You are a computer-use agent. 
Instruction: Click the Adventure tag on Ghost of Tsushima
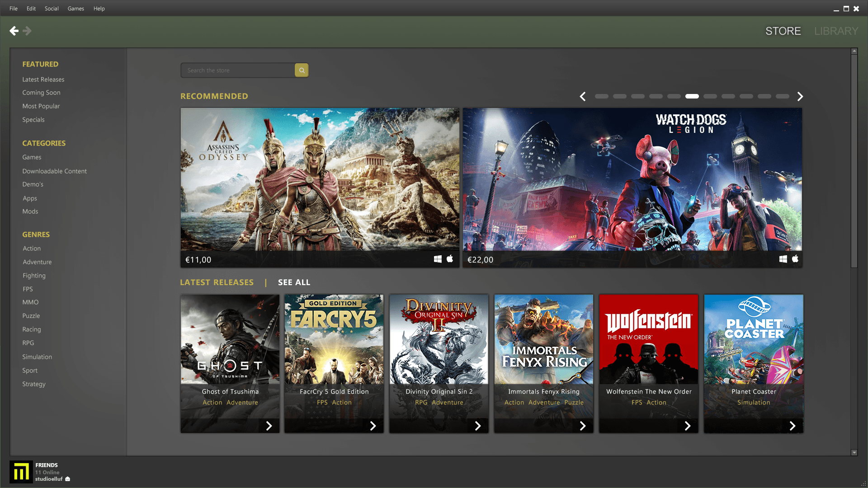pos(242,403)
